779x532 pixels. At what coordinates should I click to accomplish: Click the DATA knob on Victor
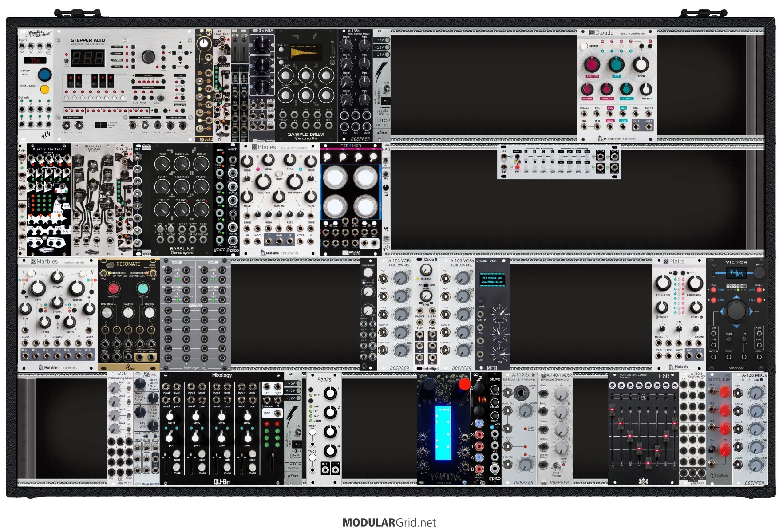click(759, 272)
